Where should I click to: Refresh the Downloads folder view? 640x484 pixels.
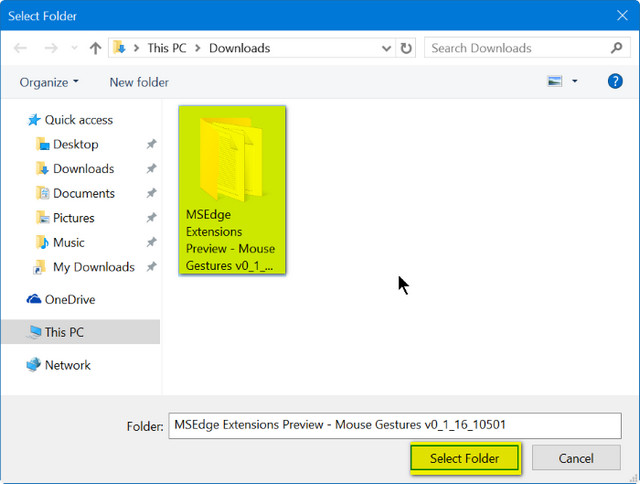tap(406, 48)
